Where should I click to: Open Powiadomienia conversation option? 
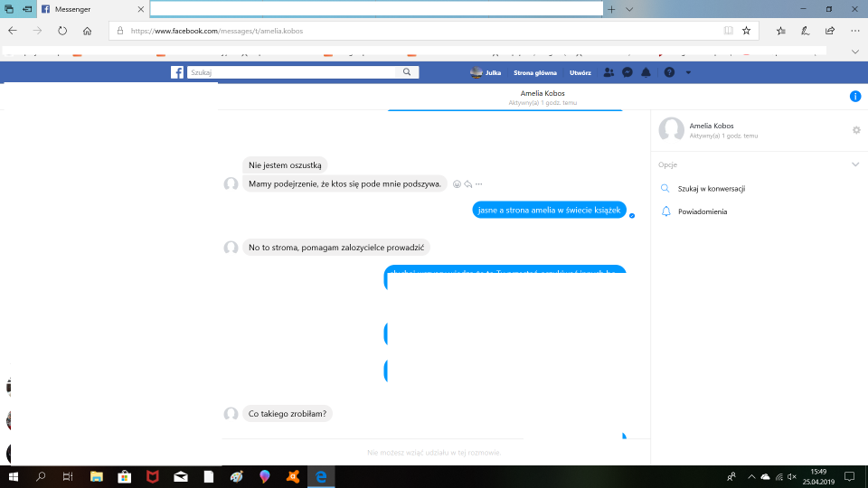pos(702,211)
